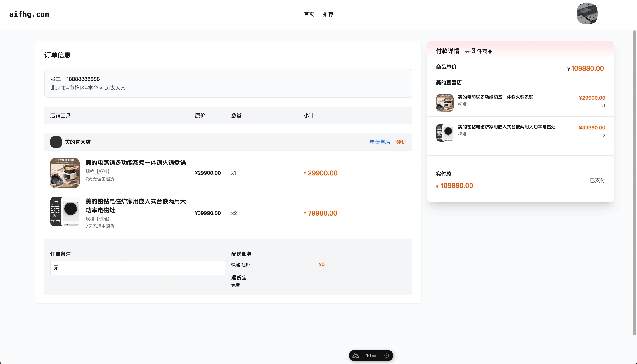
Task: Click the 订单备注 remark input field
Action: pos(137,268)
